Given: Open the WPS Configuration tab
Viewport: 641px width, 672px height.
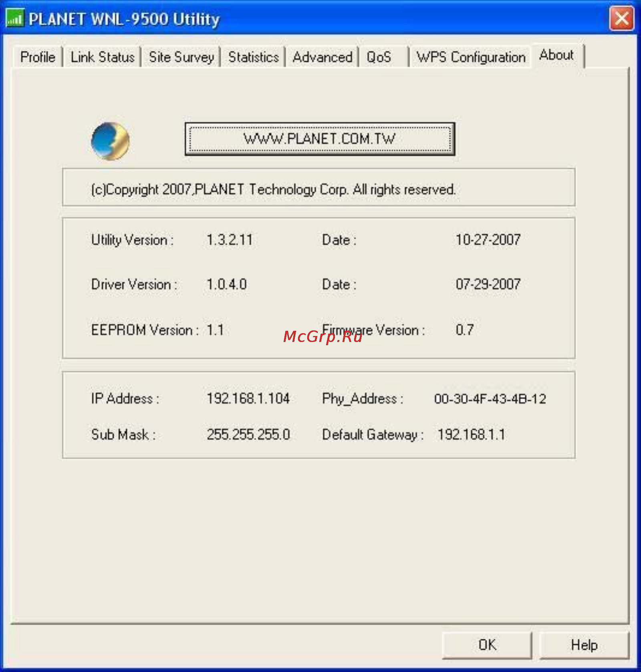Looking at the screenshot, I should tap(471, 57).
